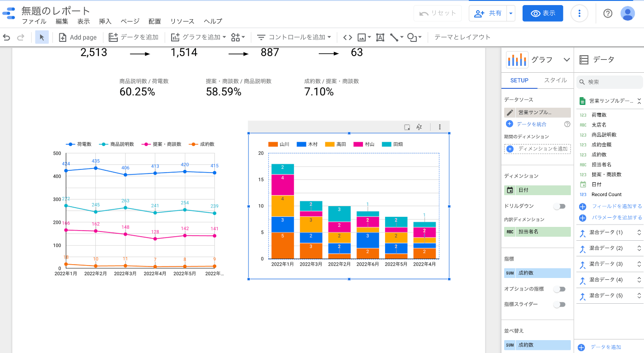The image size is (644, 353).
Task: Click the chart header selection icon
Action: (407, 127)
